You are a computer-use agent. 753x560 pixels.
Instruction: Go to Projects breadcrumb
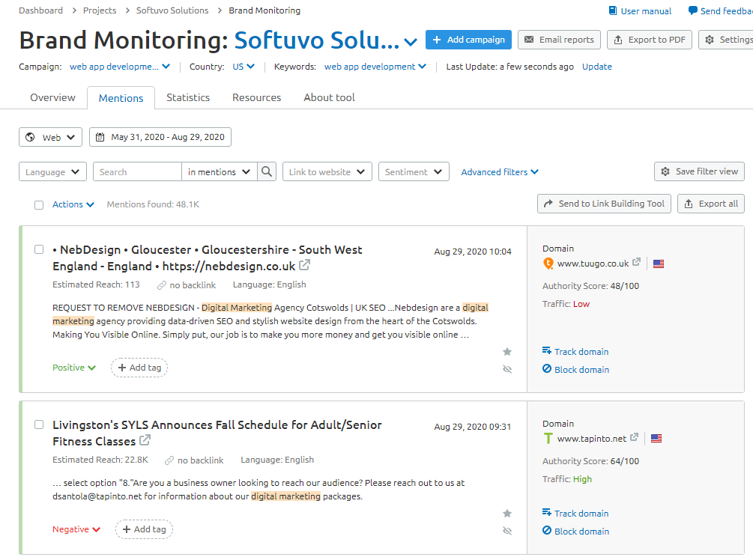100,10
